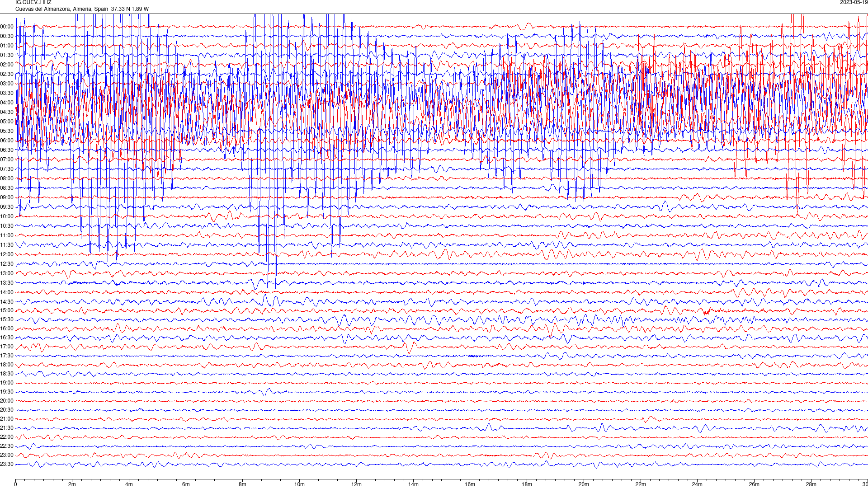
Task: Click the 01:00 time row label
Action: [7, 46]
